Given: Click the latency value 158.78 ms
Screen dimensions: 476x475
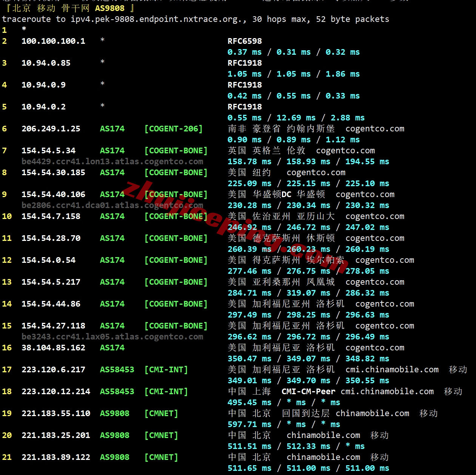Looking at the screenshot, I should [250, 162].
